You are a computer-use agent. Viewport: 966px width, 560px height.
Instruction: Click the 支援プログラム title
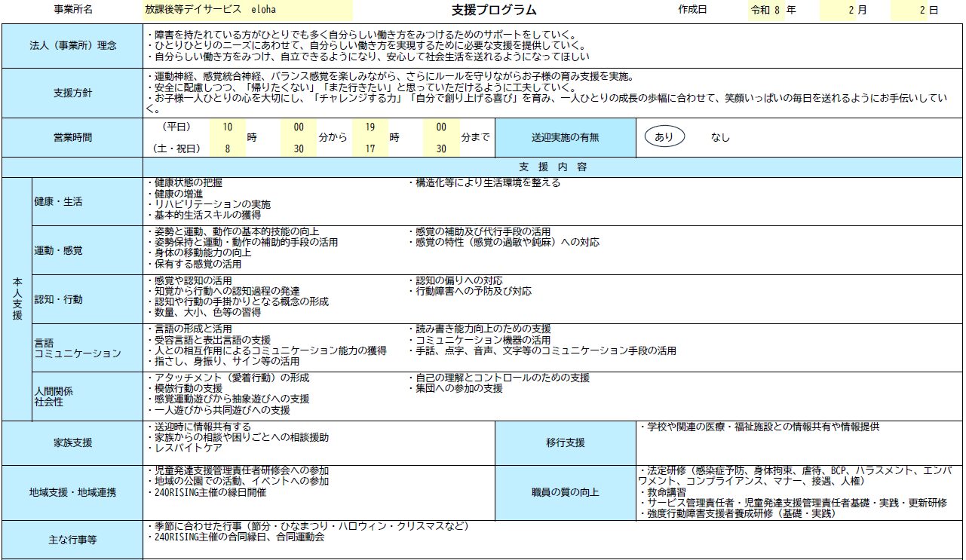point(494,11)
